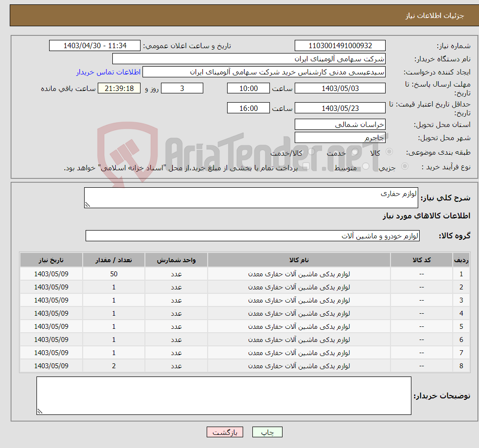Click the price validity date 1403/05/23
The width and height of the screenshot is (479, 448).
(x=340, y=108)
